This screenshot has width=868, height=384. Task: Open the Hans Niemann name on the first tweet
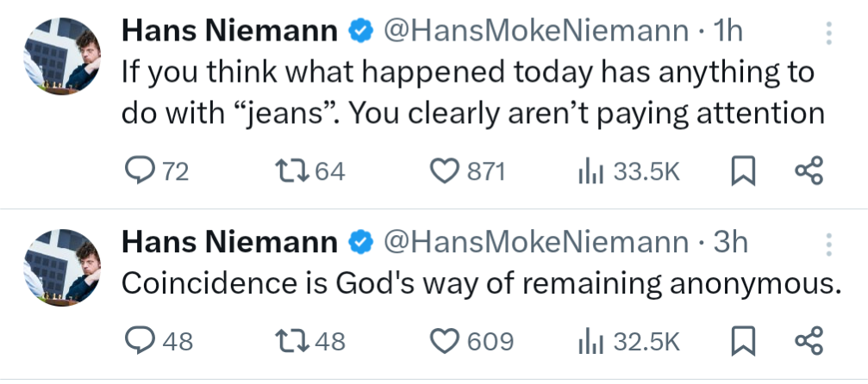point(229,33)
